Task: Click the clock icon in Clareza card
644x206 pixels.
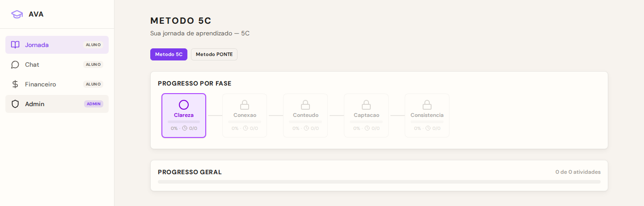Action: (185, 128)
